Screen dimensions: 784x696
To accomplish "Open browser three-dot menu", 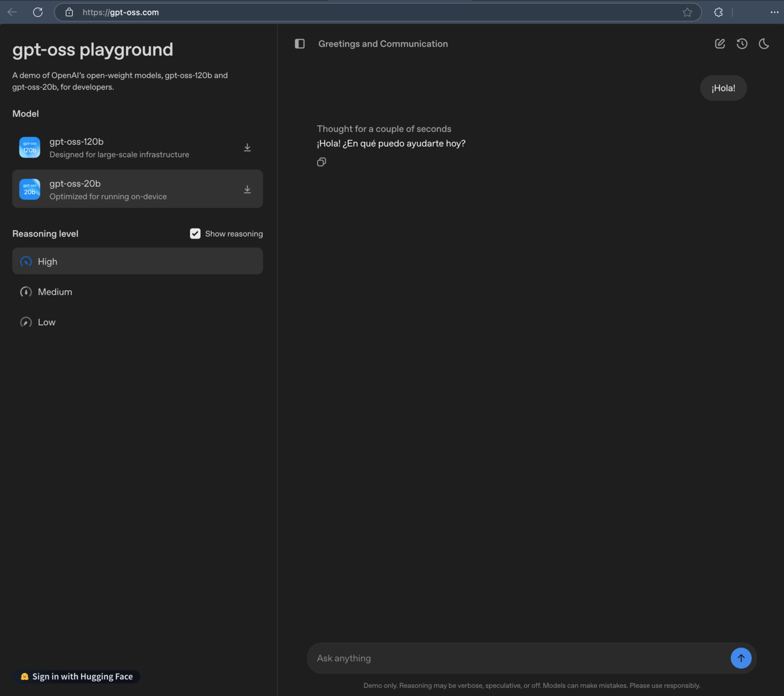I will coord(774,12).
